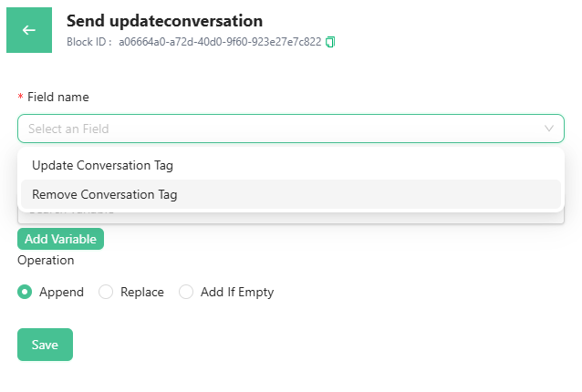Screen dimensions: 582x392
Task: Enable the 'Add If Empty' radio option
Action: tap(186, 293)
